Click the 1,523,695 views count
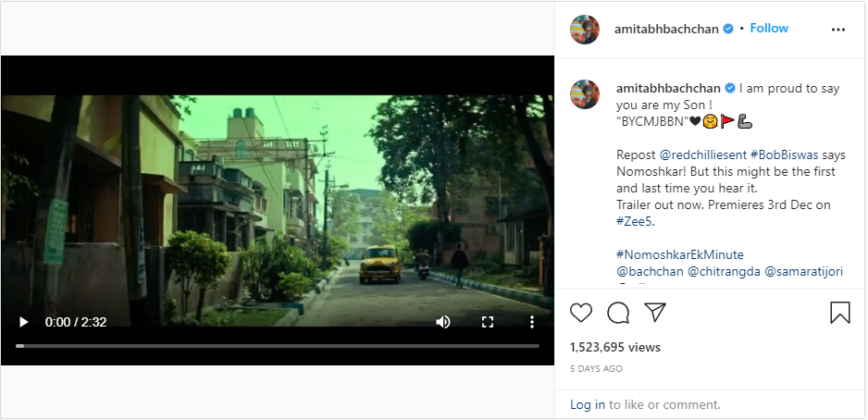The image size is (868, 420). 615,348
